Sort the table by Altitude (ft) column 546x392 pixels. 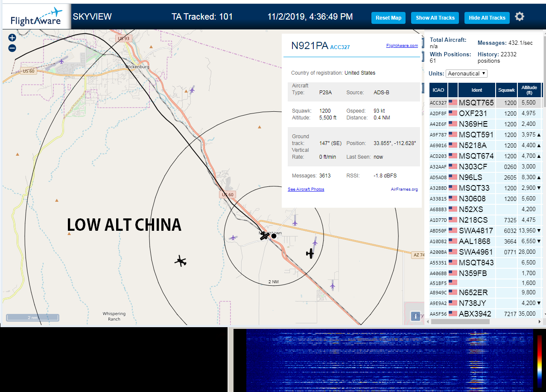[x=529, y=90]
